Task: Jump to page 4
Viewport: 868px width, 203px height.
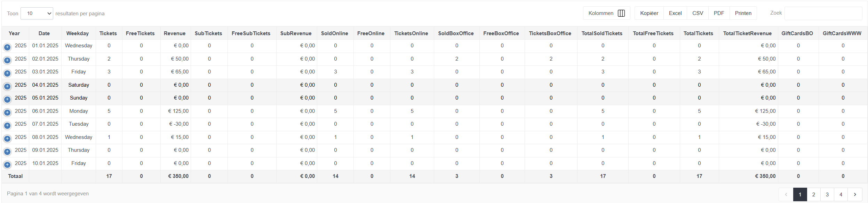Action: click(x=841, y=194)
